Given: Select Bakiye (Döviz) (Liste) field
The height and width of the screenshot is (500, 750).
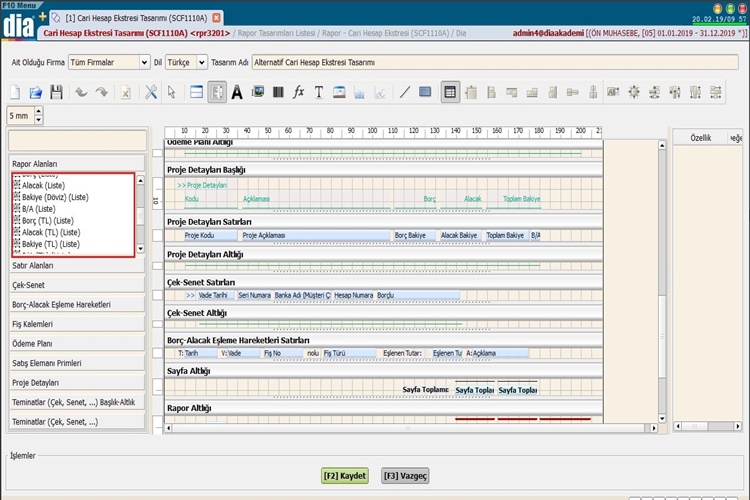Looking at the screenshot, I should coord(55,197).
